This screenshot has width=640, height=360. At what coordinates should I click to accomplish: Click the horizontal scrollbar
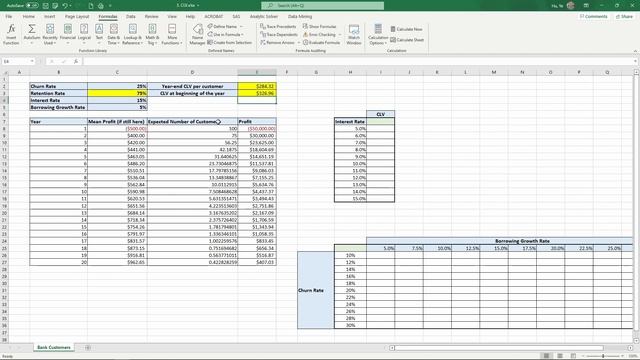pos(499,348)
